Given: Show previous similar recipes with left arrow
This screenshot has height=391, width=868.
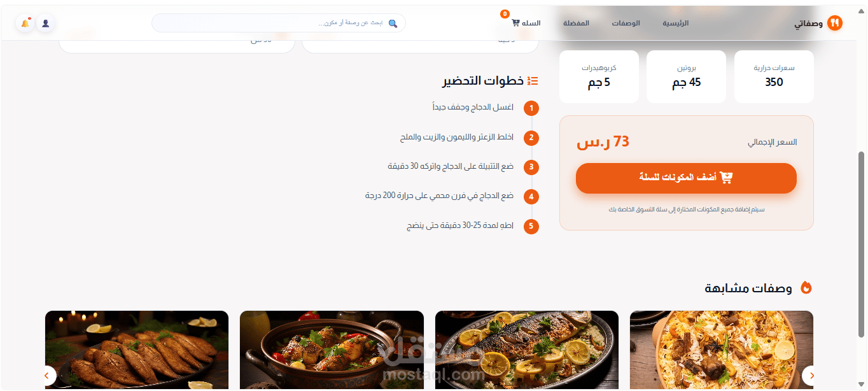Looking at the screenshot, I should 48,375.
